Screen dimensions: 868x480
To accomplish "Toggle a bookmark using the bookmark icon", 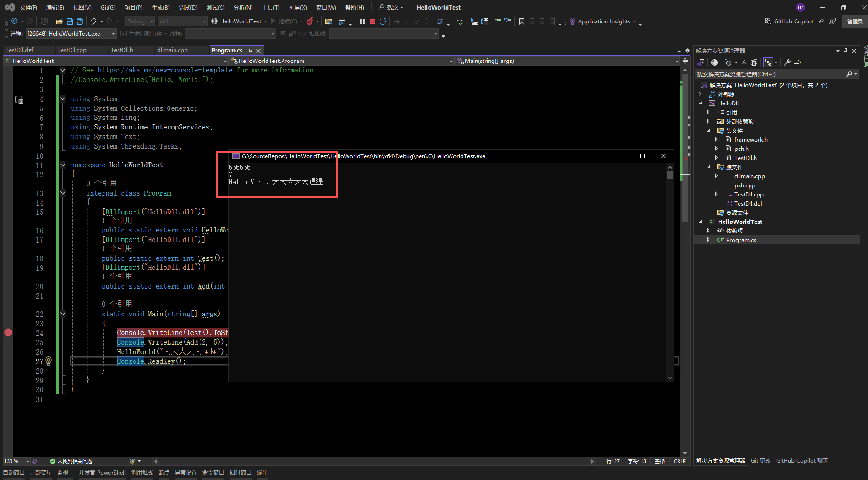I will 522,21.
